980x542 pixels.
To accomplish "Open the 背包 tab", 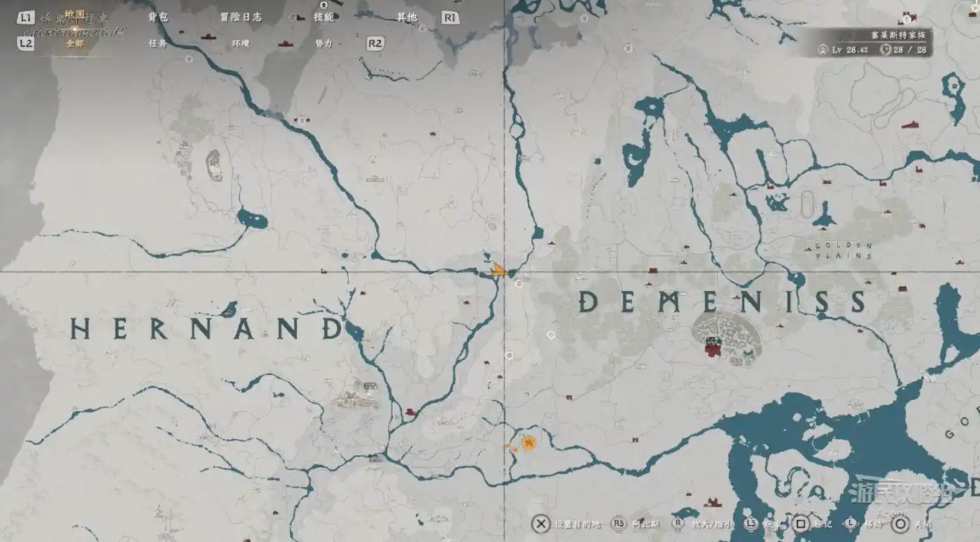I will coord(158,17).
